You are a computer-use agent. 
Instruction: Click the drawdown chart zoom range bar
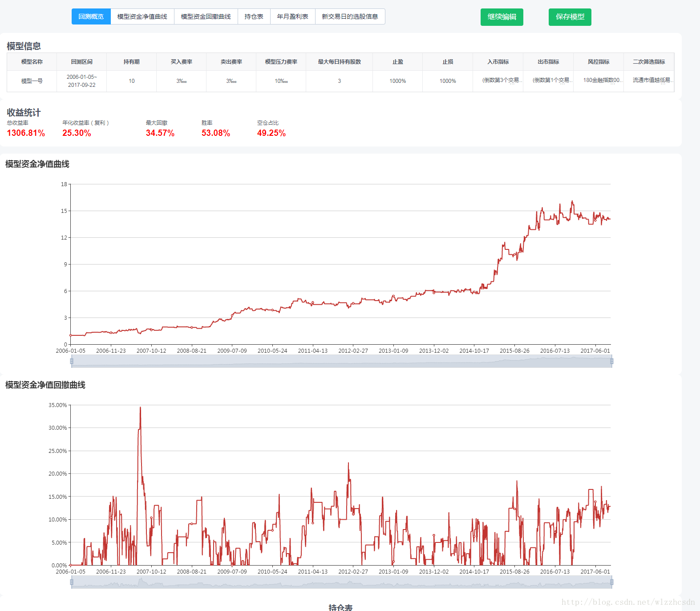tap(342, 582)
